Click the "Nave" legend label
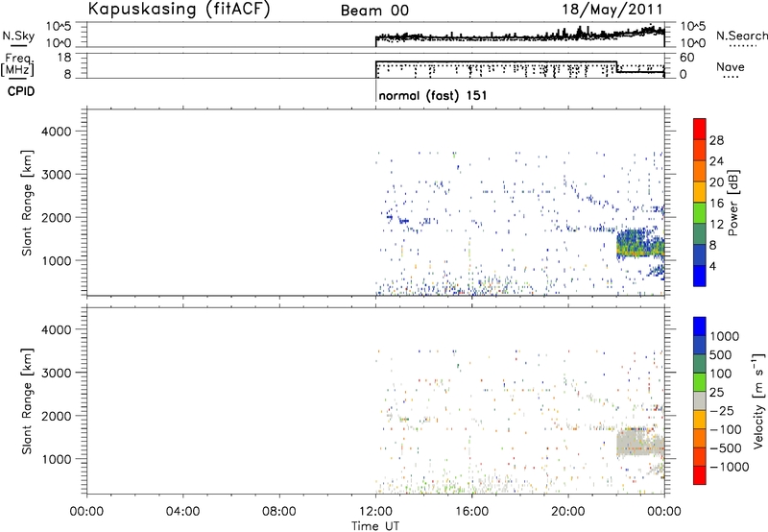 (x=731, y=66)
